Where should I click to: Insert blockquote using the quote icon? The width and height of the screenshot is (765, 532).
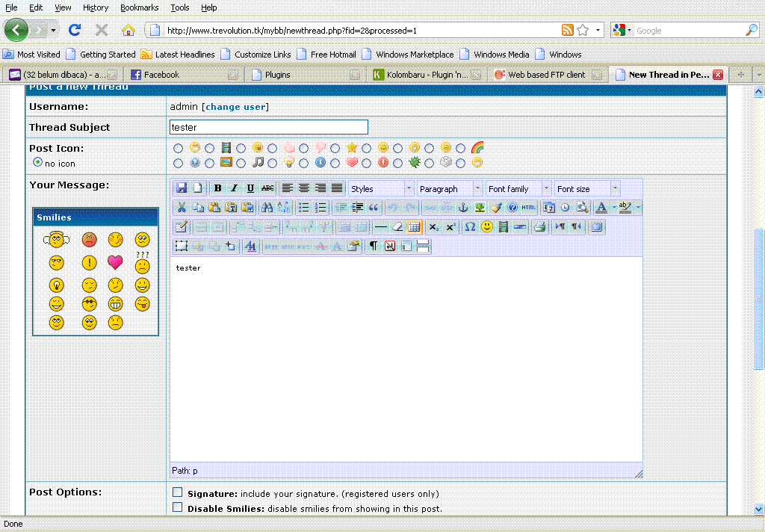(374, 208)
